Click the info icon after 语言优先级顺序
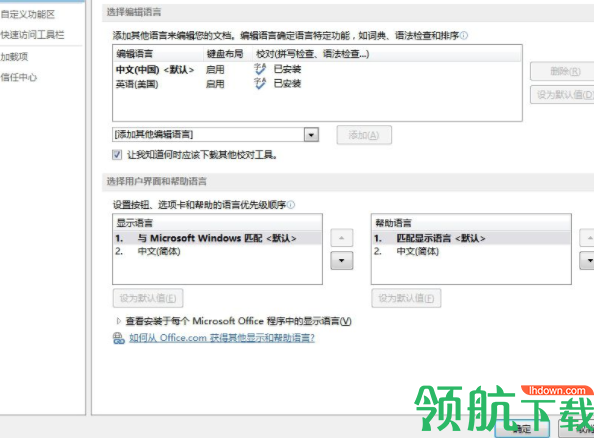Viewport: 594px width, 438px height. pyautogui.click(x=291, y=205)
